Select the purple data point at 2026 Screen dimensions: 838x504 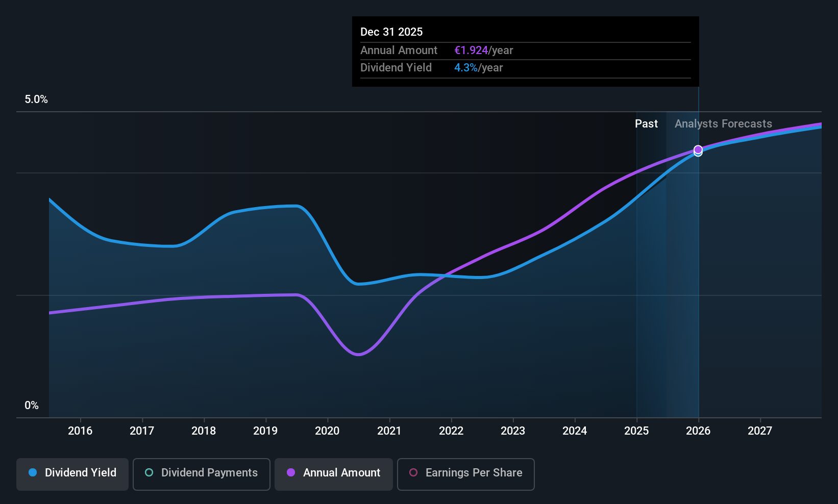pos(698,149)
